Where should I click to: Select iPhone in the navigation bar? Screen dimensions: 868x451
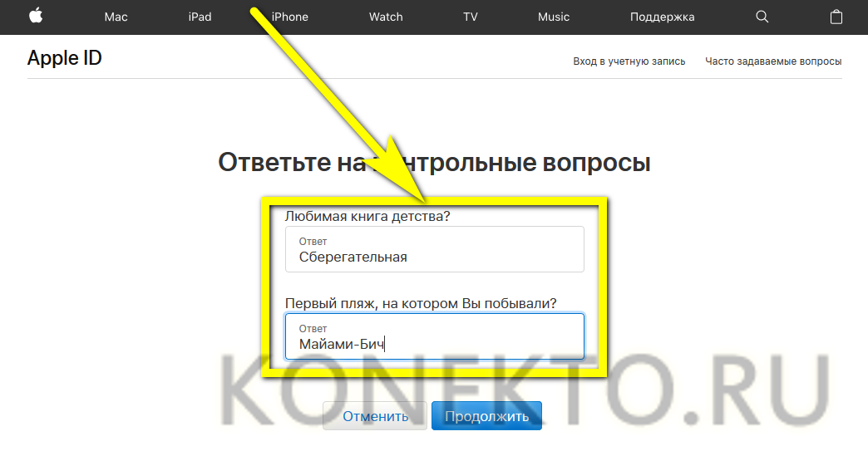pyautogui.click(x=290, y=17)
